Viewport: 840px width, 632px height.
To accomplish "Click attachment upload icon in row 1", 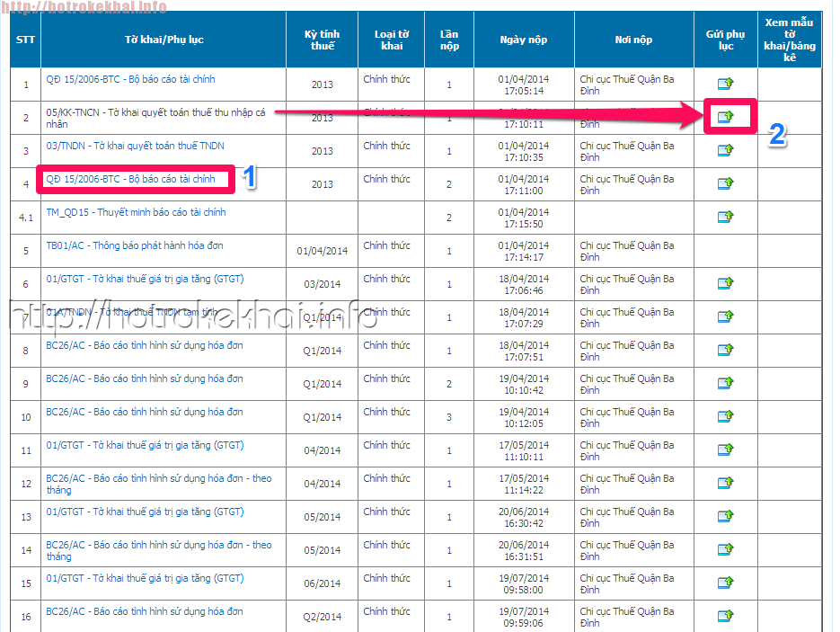I will pyautogui.click(x=725, y=85).
